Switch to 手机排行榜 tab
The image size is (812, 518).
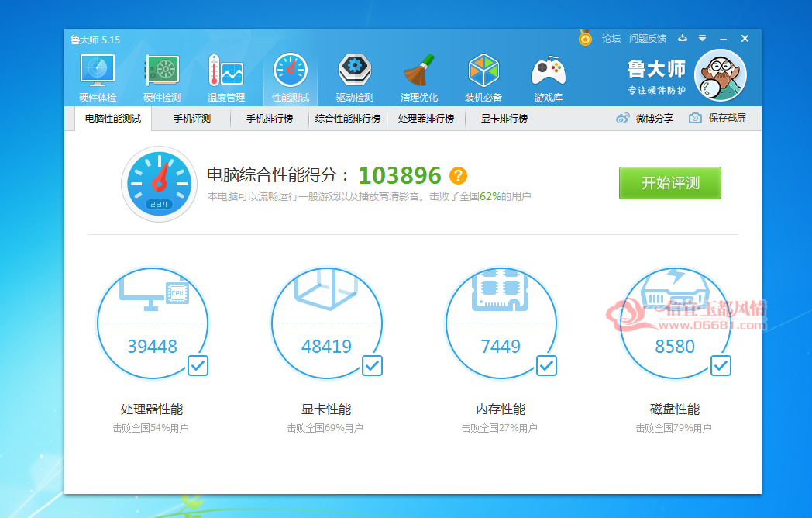pyautogui.click(x=270, y=119)
